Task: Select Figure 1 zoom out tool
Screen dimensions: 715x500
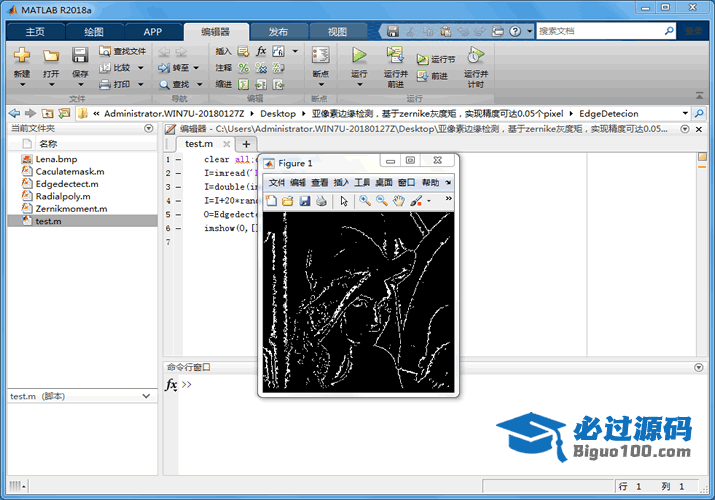Action: (x=382, y=201)
